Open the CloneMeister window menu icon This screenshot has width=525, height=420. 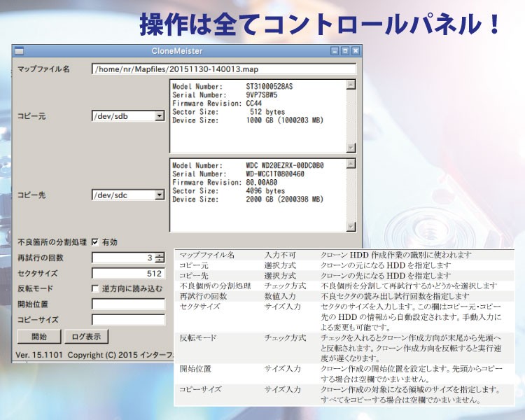point(20,51)
